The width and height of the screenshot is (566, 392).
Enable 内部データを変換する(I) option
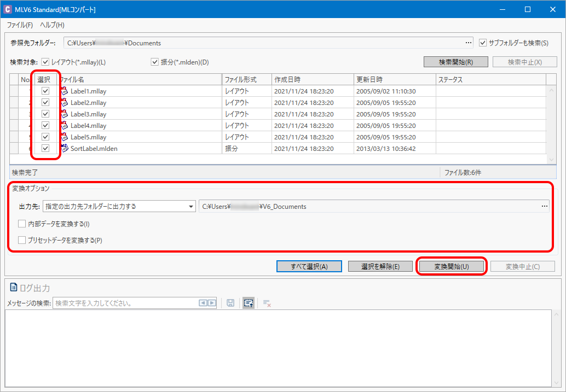[x=22, y=224]
